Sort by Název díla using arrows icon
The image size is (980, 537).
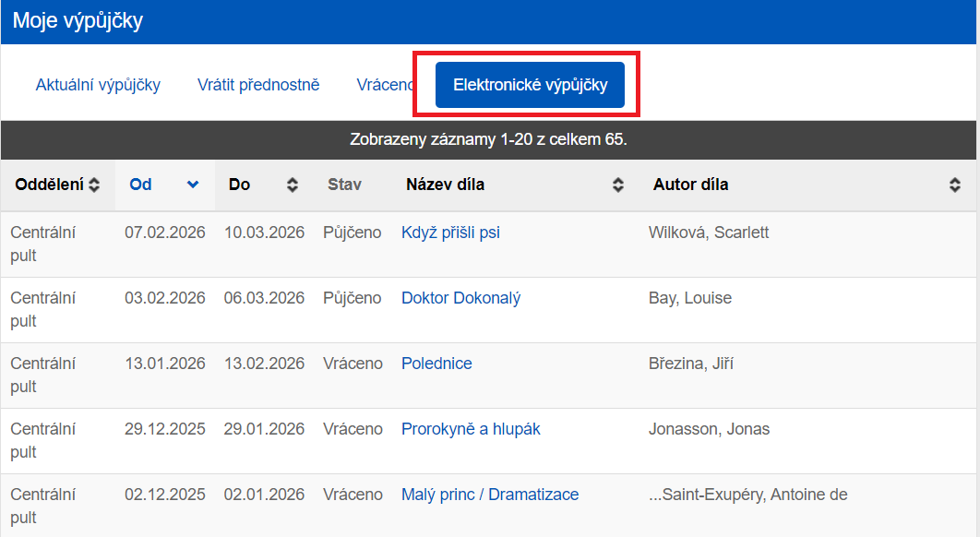coord(618,185)
